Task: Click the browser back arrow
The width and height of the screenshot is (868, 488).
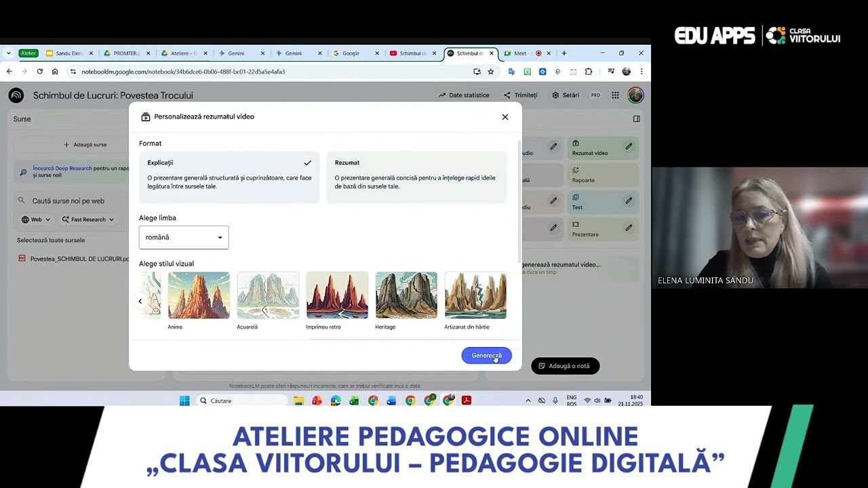Action: (x=9, y=71)
